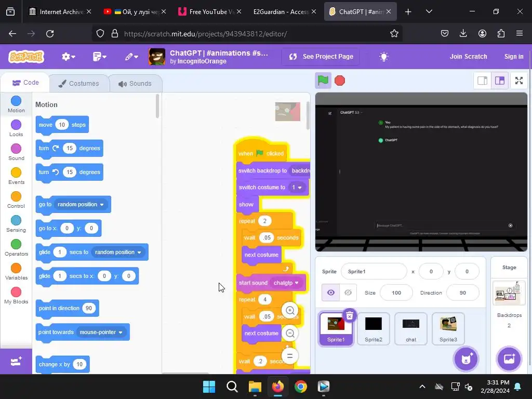Viewport: 532px width, 399px height.
Task: Open the Settings gear menu
Action: coord(68,57)
